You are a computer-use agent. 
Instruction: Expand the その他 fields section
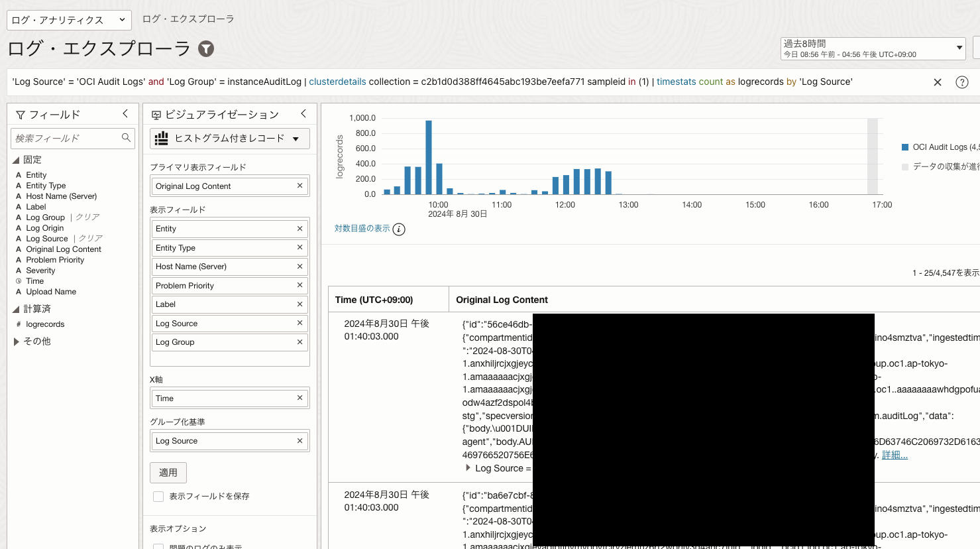[16, 341]
